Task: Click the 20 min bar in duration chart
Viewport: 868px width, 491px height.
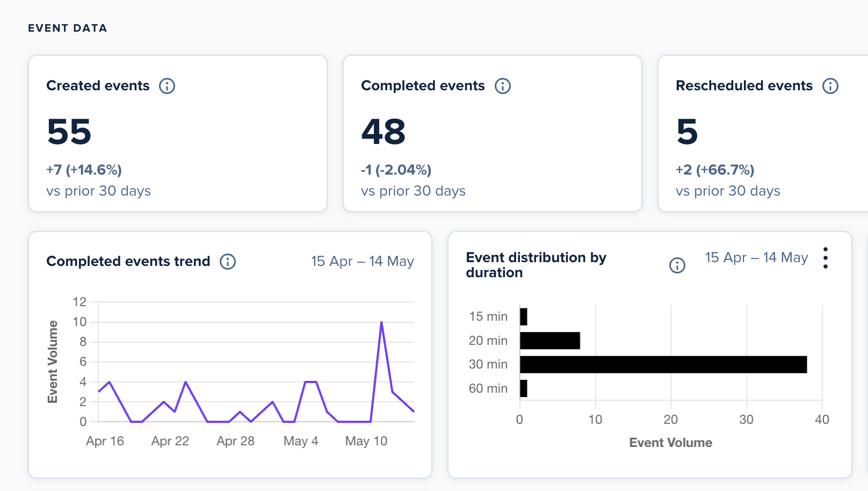Action: 550,341
